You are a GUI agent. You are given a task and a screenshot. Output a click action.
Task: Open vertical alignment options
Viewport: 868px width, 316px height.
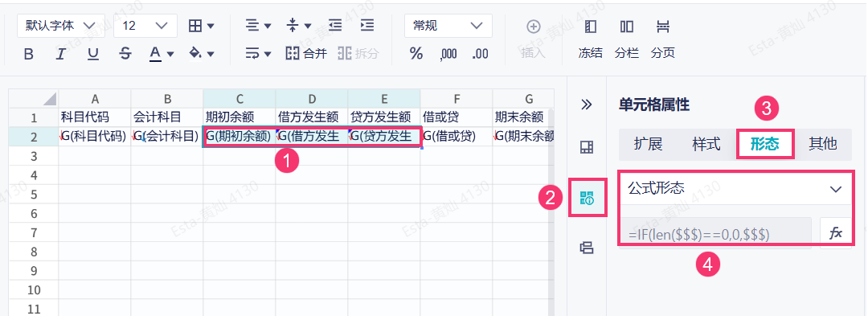[x=299, y=26]
